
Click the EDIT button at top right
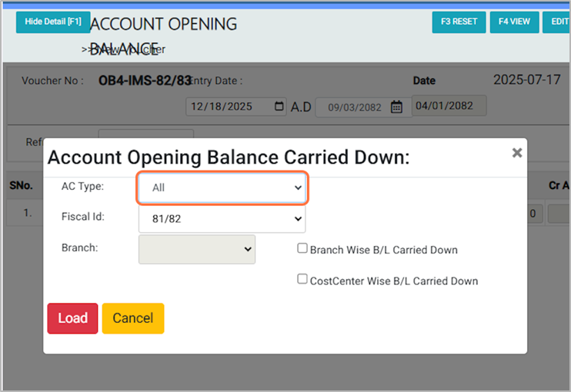pos(557,22)
